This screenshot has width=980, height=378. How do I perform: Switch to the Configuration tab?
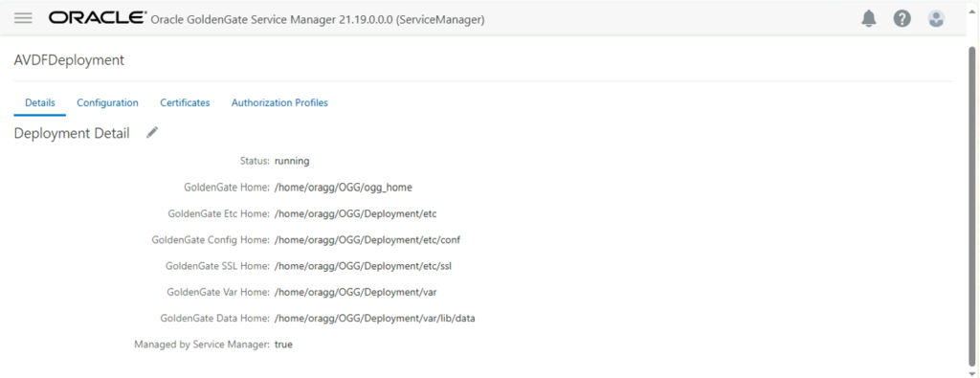[x=107, y=102]
